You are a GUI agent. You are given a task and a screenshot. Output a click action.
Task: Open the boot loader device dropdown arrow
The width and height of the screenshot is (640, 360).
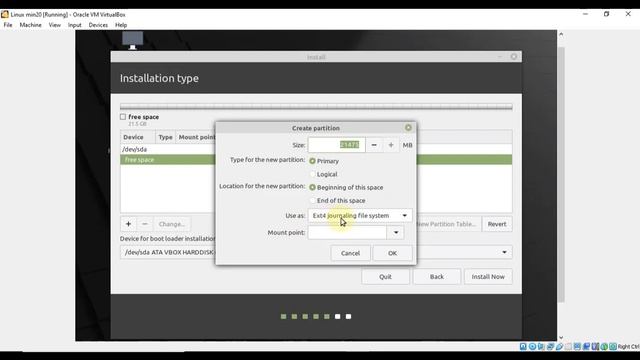click(x=504, y=252)
